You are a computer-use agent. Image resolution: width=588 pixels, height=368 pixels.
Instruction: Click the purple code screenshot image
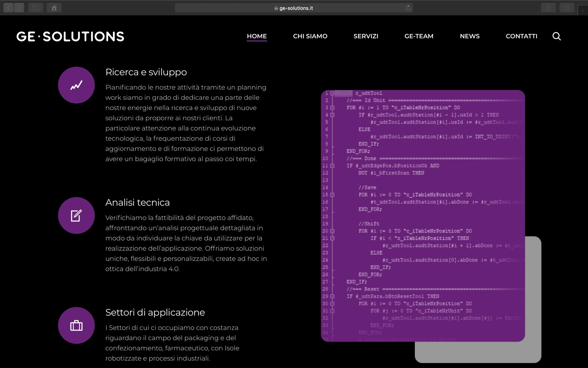(x=423, y=216)
